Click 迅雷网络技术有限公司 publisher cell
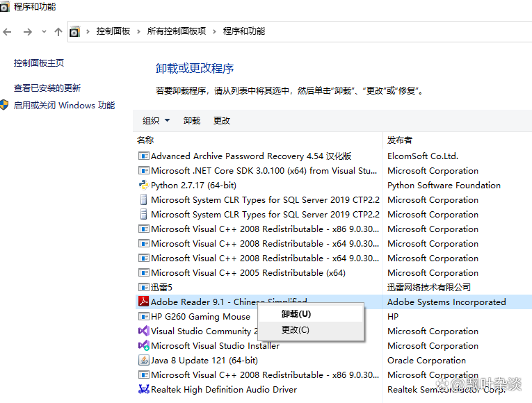This screenshot has height=403, width=532. pos(429,287)
